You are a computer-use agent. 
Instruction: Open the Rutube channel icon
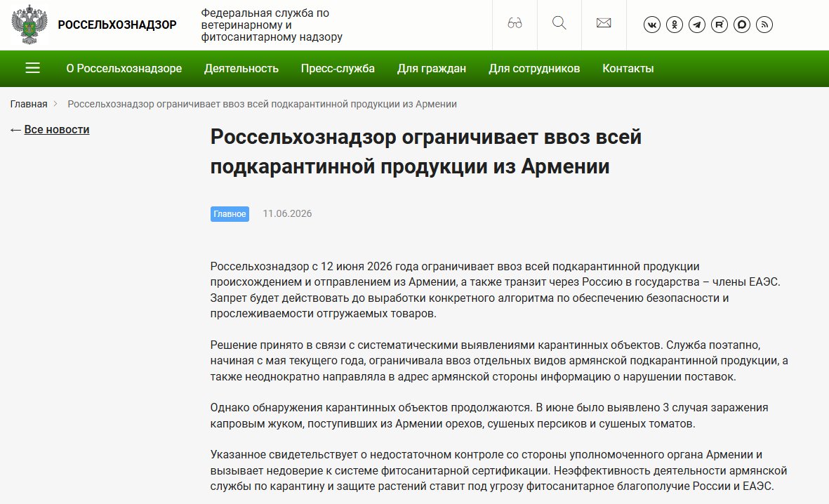point(719,25)
